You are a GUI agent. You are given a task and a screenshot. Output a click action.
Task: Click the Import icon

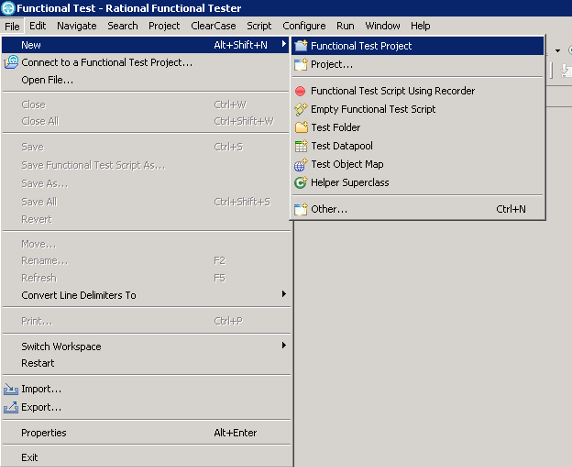[x=11, y=389]
